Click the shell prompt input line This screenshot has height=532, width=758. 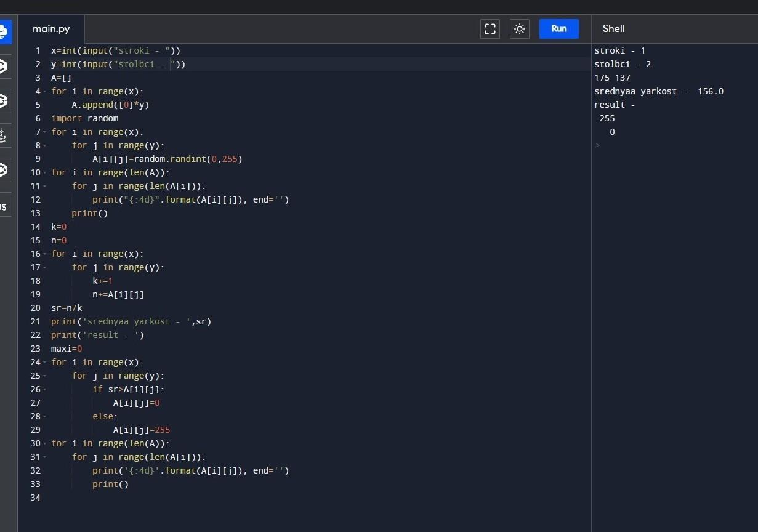click(616, 146)
